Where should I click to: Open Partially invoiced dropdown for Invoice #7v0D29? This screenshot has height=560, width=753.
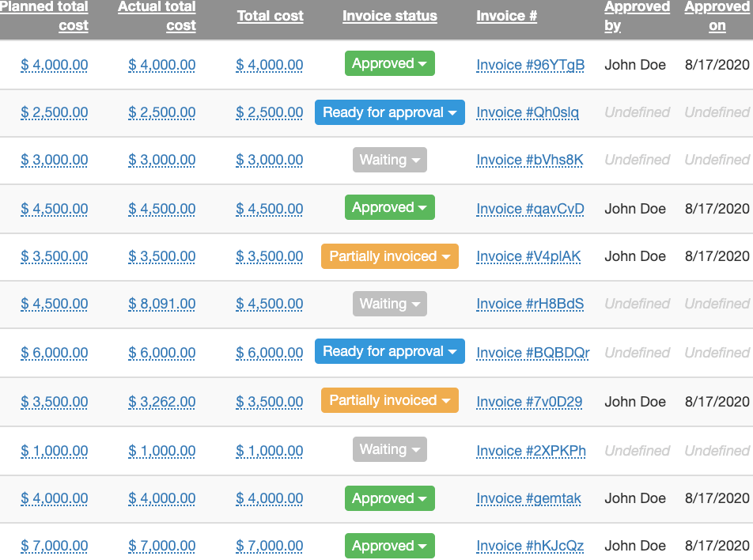pyautogui.click(x=389, y=400)
